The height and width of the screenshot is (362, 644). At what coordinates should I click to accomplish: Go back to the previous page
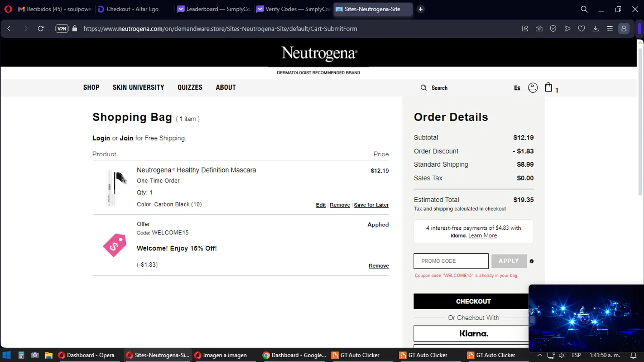[x=9, y=29]
